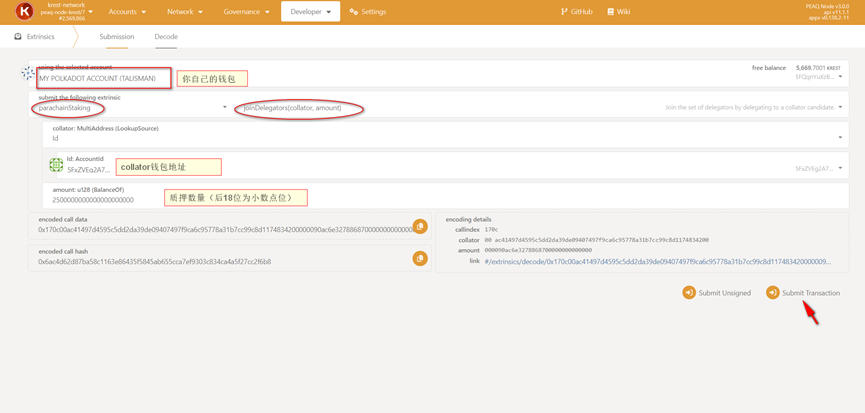
Task: Click the Krest network logo icon
Action: [24, 11]
